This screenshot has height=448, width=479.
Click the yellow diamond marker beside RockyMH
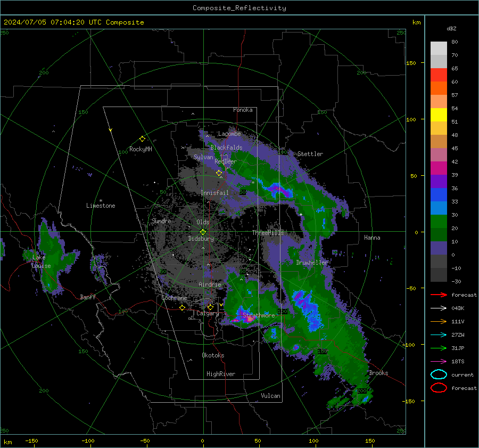(142, 139)
